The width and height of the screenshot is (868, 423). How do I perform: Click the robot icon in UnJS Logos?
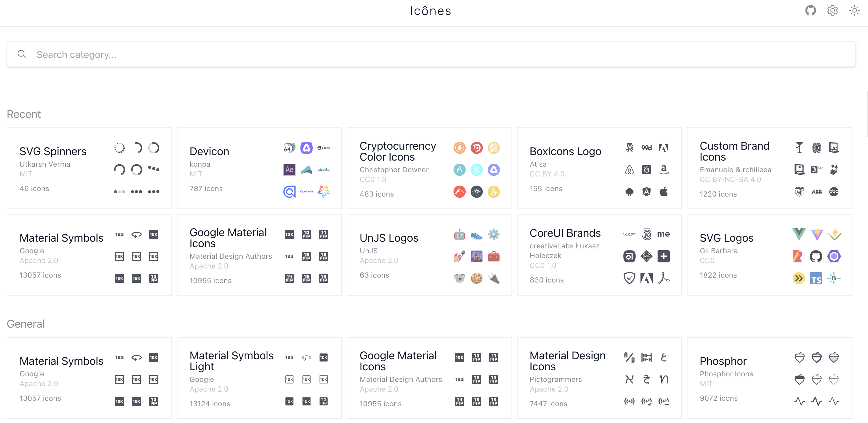coord(459,234)
